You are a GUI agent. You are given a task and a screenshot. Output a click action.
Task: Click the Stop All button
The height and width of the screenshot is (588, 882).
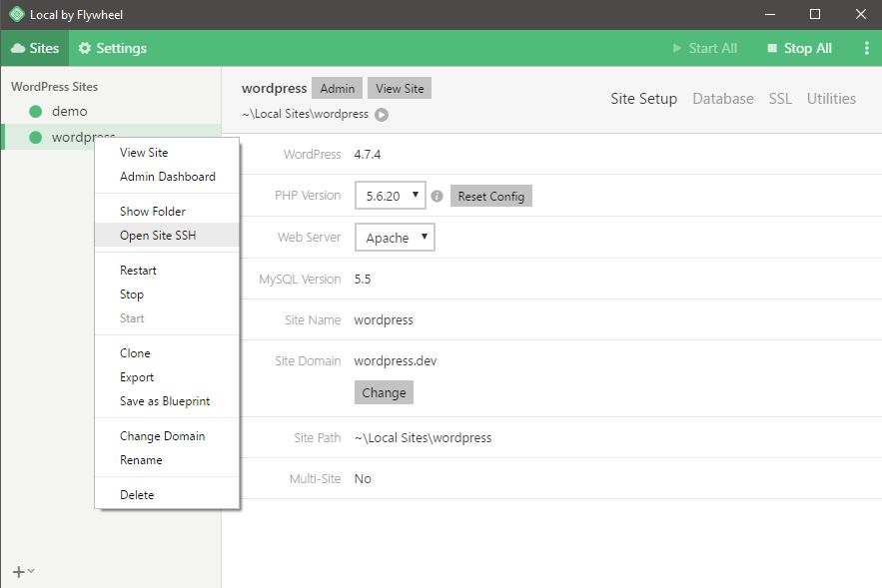pos(799,48)
